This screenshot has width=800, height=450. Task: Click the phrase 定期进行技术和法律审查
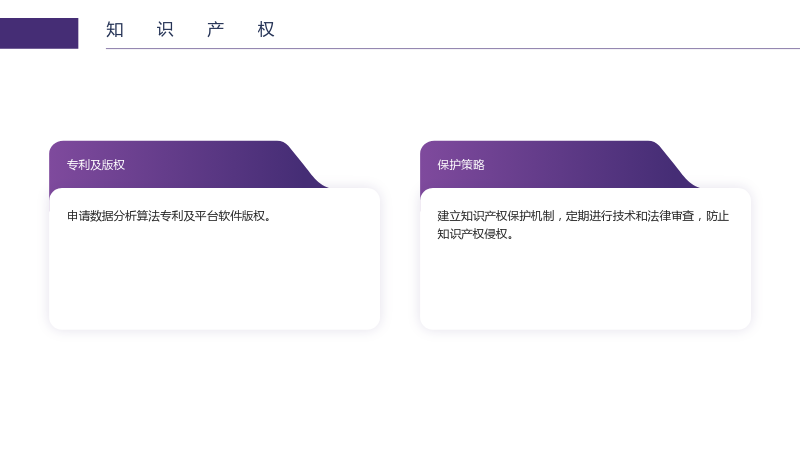click(630, 216)
